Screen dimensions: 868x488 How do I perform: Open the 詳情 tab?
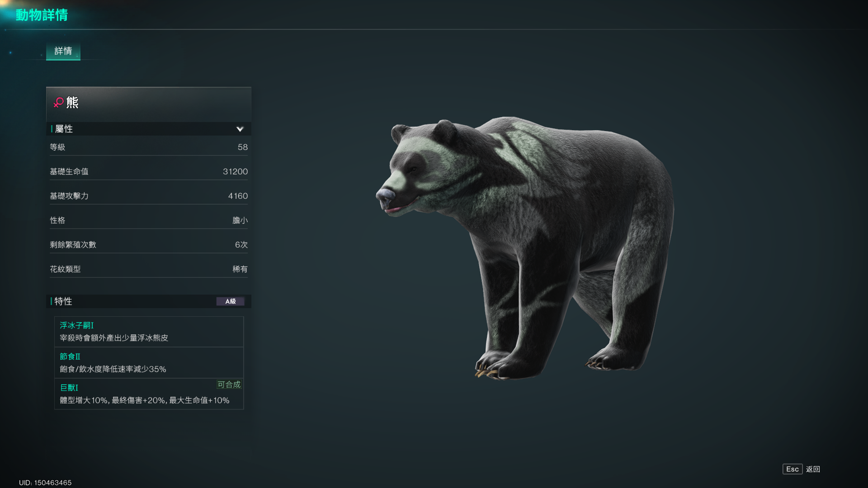[63, 51]
